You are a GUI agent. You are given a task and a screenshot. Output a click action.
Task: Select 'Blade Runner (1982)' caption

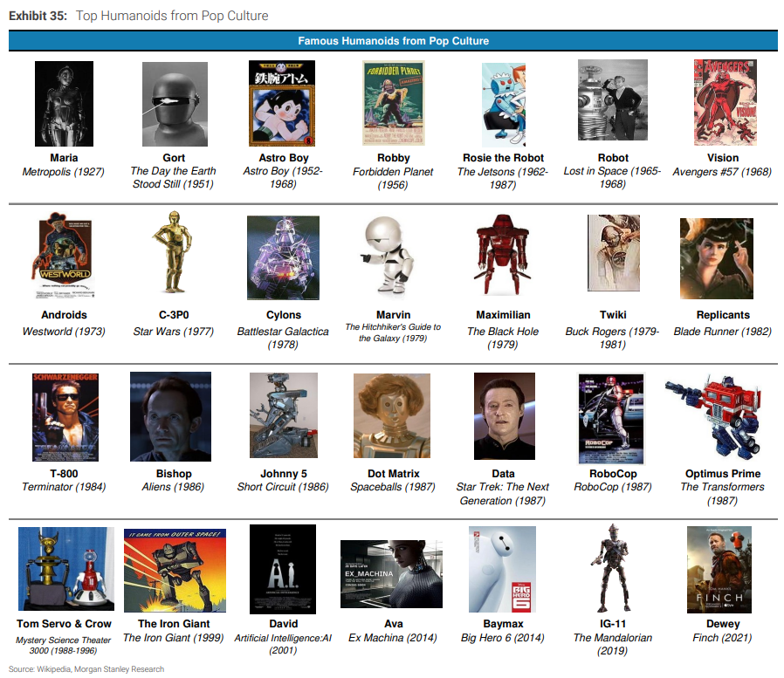(723, 332)
